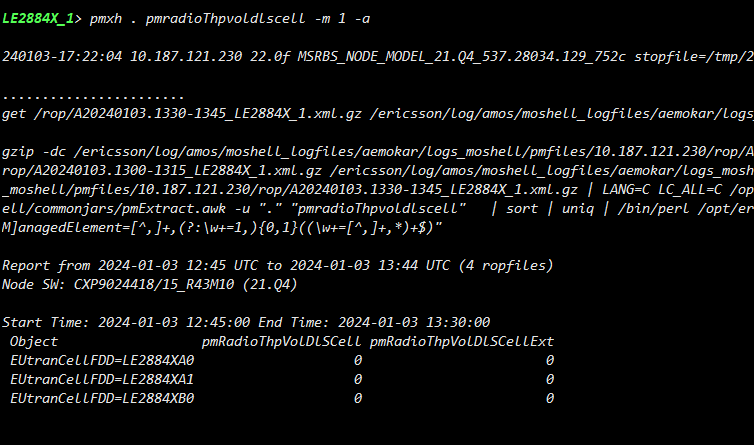Click the dotted progress line
This screenshot has height=445, width=754.
93,98
